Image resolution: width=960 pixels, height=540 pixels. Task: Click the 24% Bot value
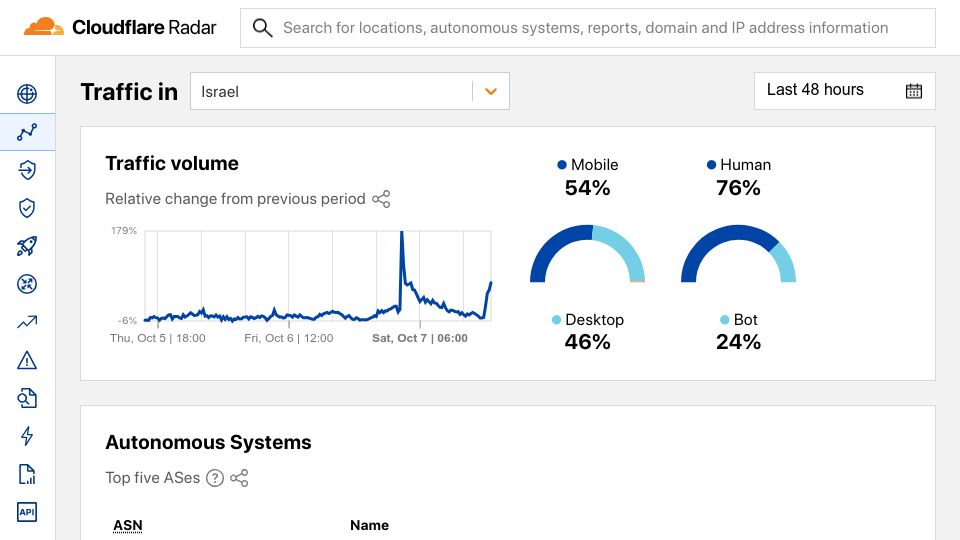click(738, 342)
